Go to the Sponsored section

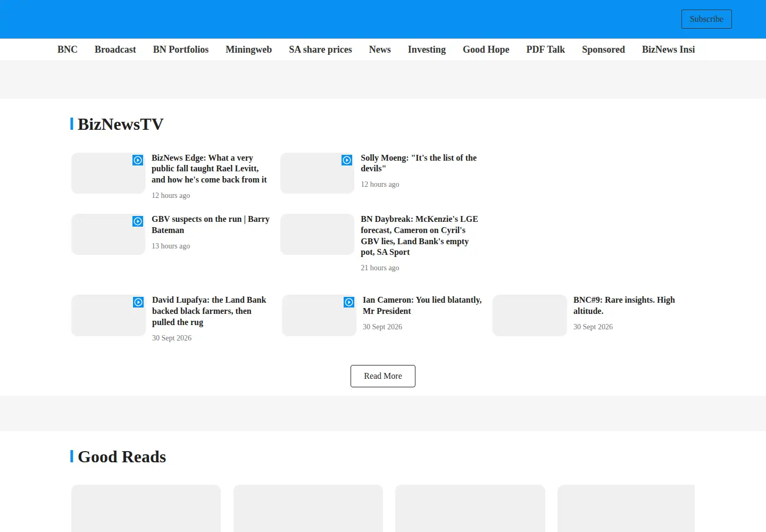pos(603,49)
